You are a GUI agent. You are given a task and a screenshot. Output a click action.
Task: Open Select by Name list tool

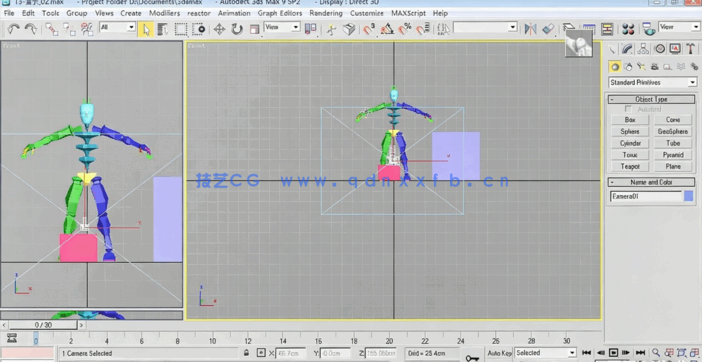click(163, 29)
